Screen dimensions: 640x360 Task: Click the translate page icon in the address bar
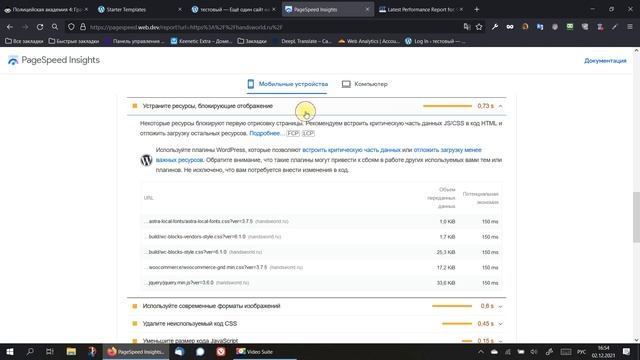click(467, 27)
